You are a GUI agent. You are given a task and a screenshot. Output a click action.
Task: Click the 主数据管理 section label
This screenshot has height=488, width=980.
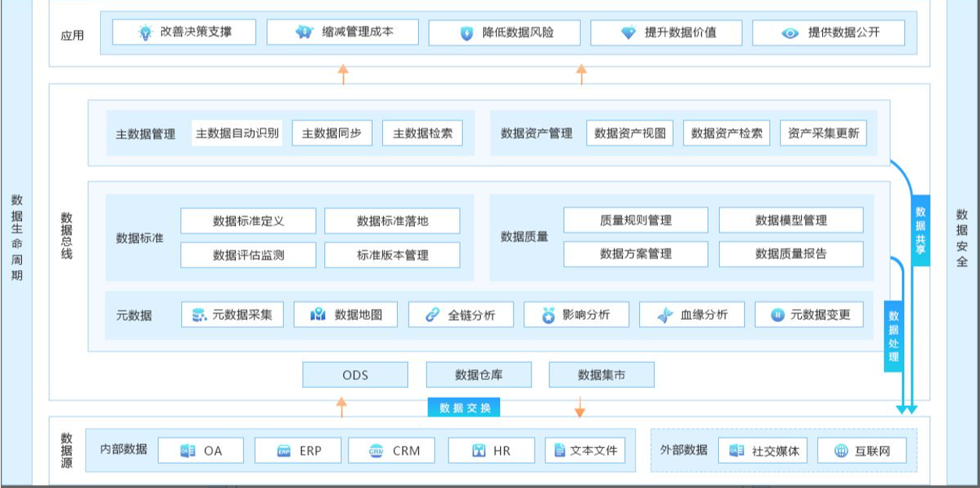tap(145, 134)
